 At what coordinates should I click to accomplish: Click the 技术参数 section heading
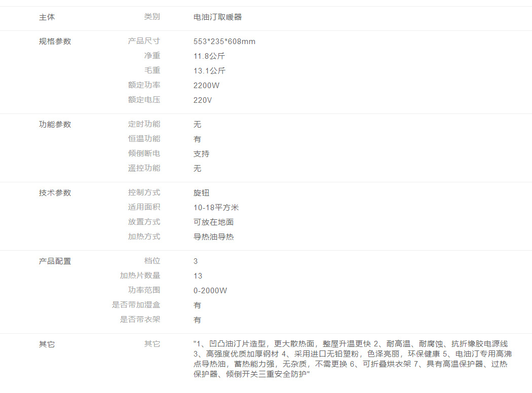point(55,193)
